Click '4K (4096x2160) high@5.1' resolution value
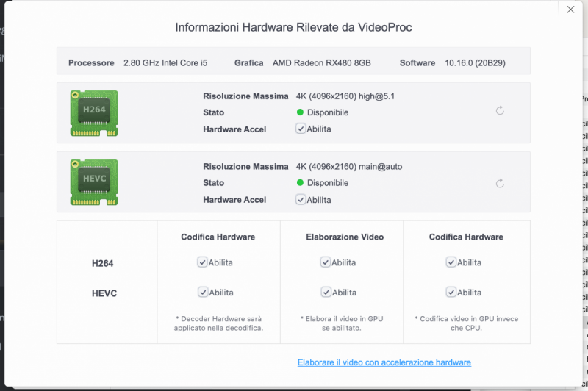588x391 pixels. (345, 96)
